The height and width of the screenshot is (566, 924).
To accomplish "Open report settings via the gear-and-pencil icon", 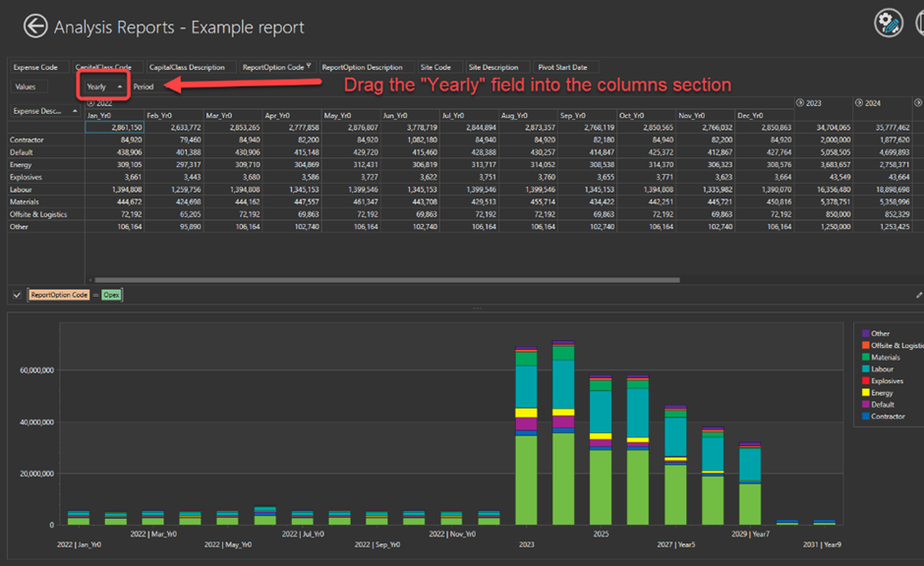I will [x=888, y=23].
